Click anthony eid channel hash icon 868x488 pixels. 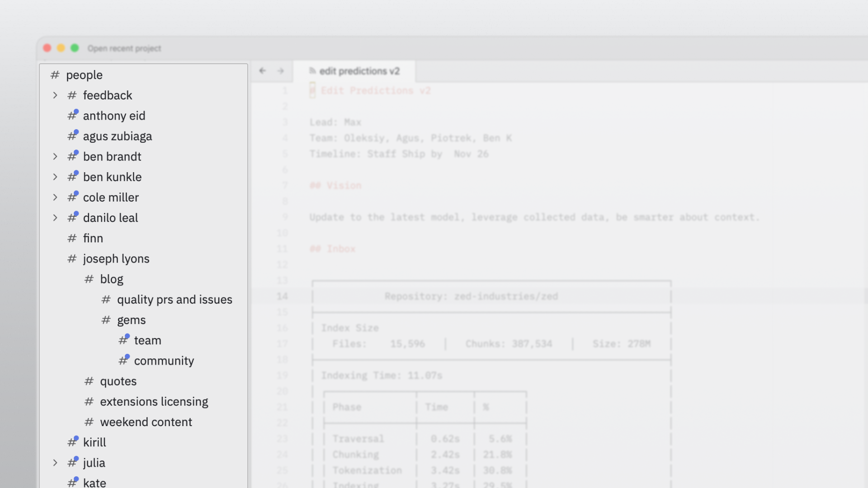pos(72,116)
